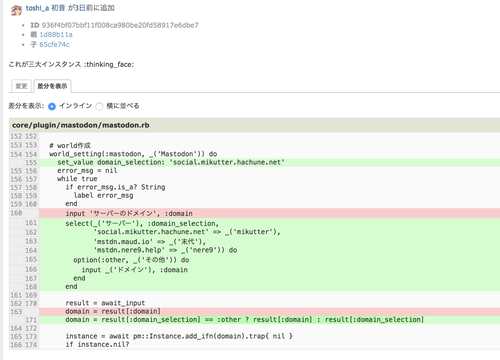Viewport: 500px width, 360px height.
Task: Click new line number 171
Action: coord(31,320)
